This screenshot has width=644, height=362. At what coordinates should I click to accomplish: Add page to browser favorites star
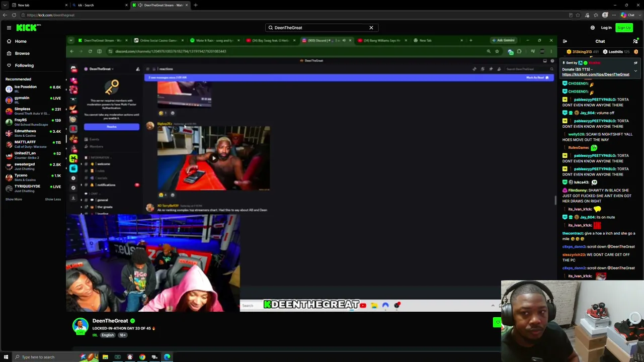coord(578,15)
